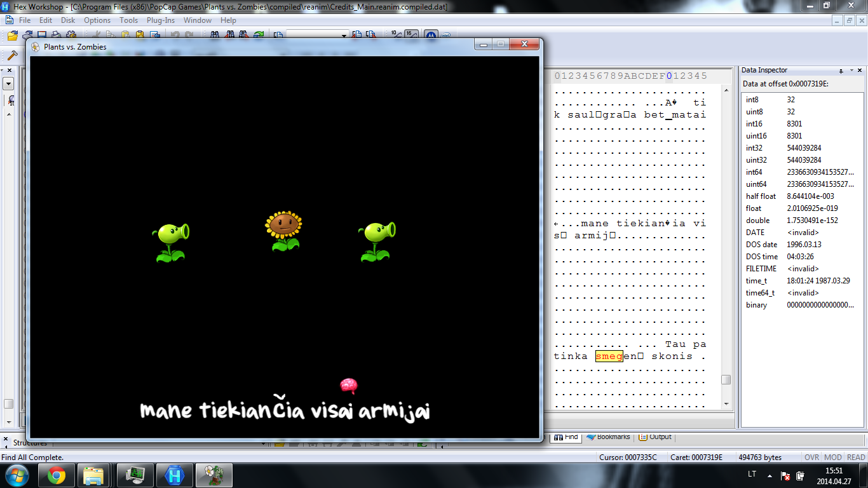Switch to the Output tab
Viewport: 868px width, 488px height.
pyautogui.click(x=655, y=437)
